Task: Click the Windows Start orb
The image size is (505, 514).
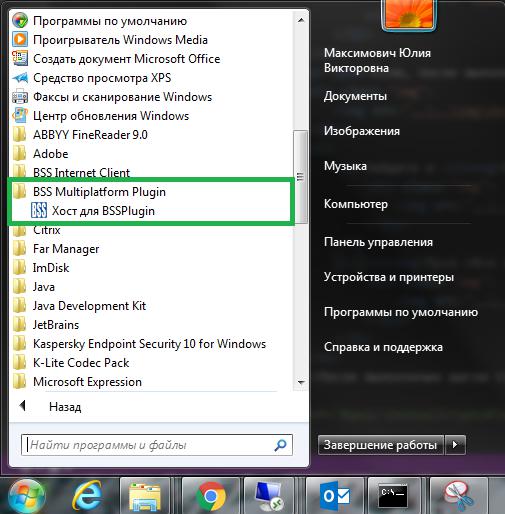Action: pyautogui.click(x=26, y=497)
